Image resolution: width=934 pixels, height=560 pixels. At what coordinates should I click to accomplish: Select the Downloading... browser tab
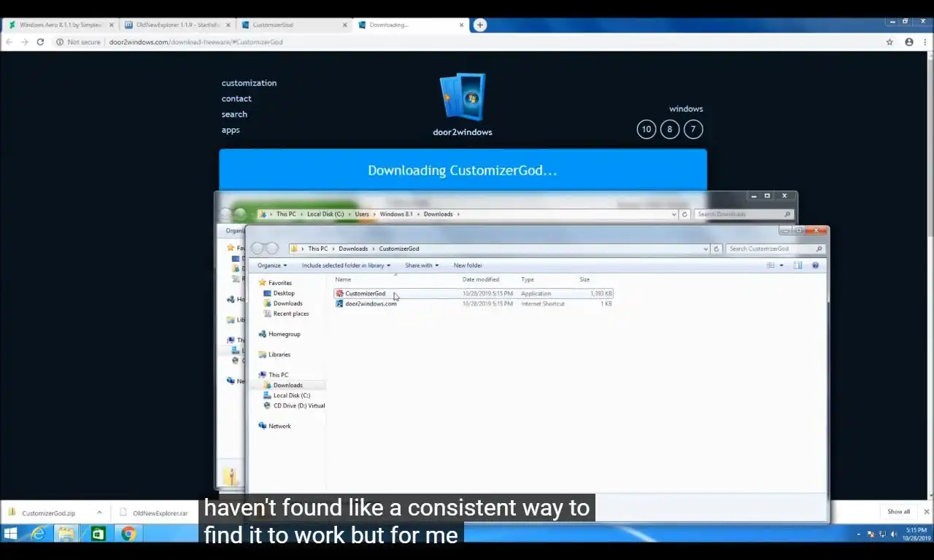click(410, 25)
